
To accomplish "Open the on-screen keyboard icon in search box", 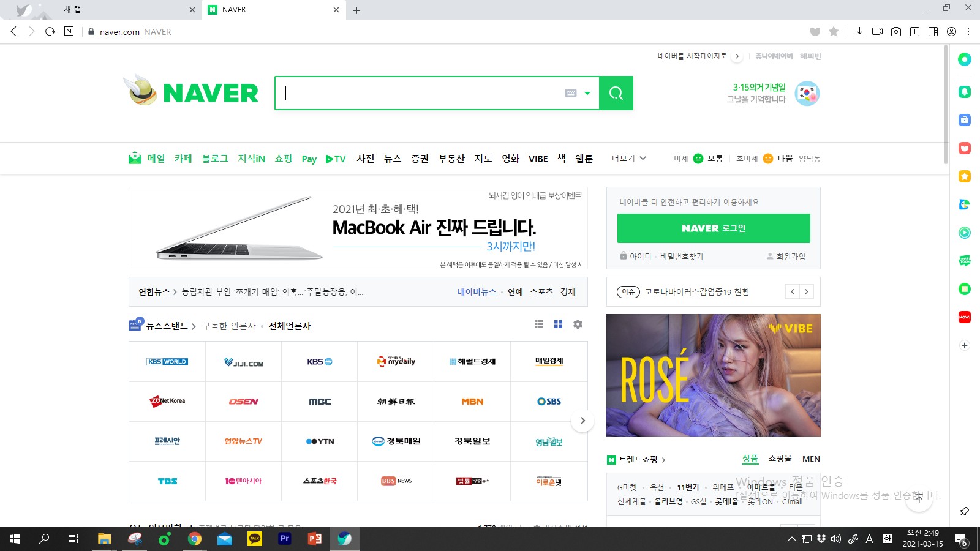I will (571, 93).
